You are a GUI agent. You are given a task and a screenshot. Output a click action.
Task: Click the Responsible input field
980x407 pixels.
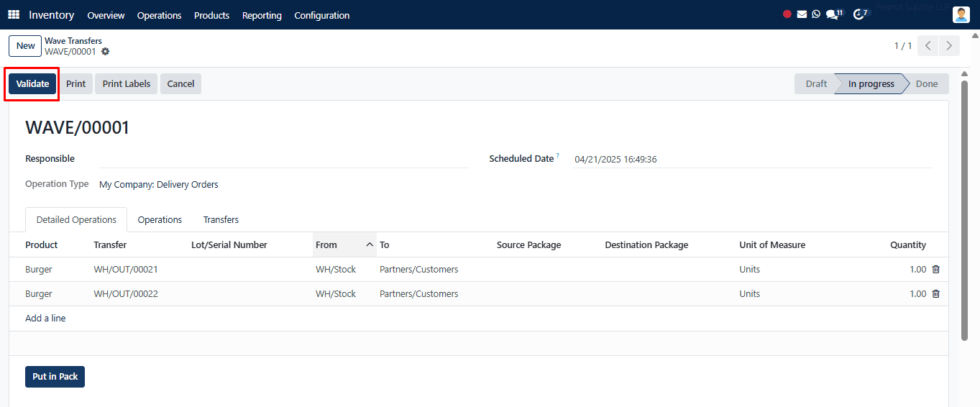[283, 159]
